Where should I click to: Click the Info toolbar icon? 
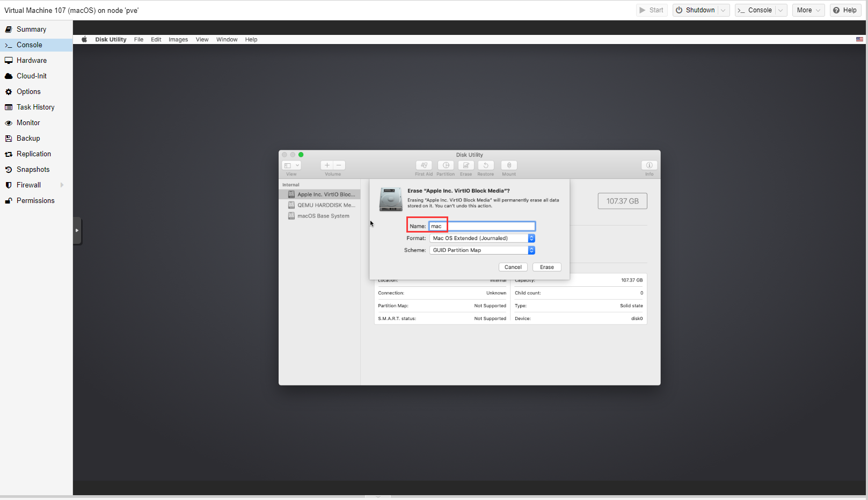(x=649, y=165)
